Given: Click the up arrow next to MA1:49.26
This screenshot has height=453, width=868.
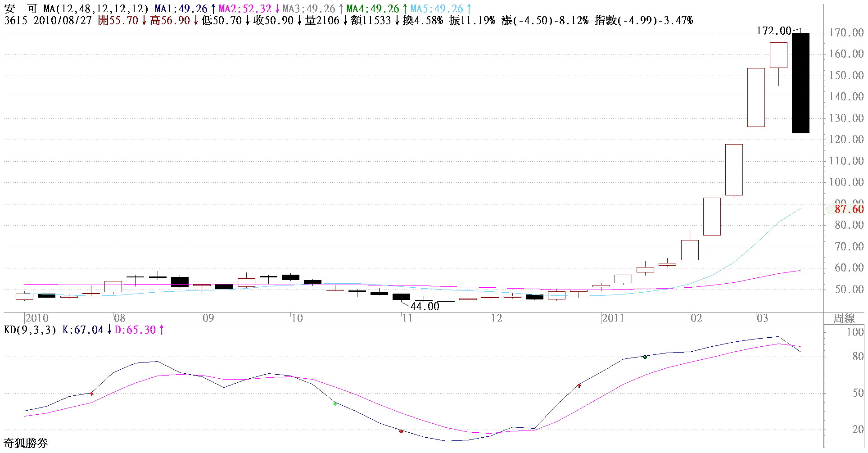Looking at the screenshot, I should [x=213, y=9].
